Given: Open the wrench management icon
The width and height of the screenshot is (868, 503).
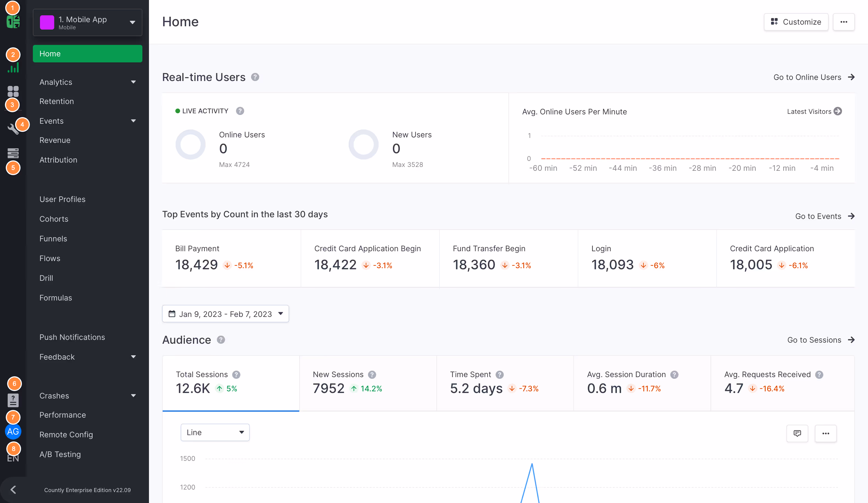Looking at the screenshot, I should pyautogui.click(x=13, y=129).
